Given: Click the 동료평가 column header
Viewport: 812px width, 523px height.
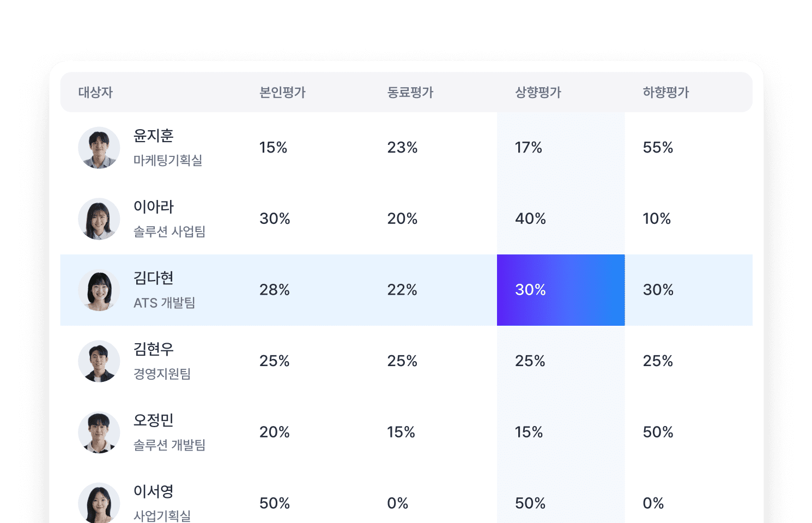Looking at the screenshot, I should click(410, 92).
